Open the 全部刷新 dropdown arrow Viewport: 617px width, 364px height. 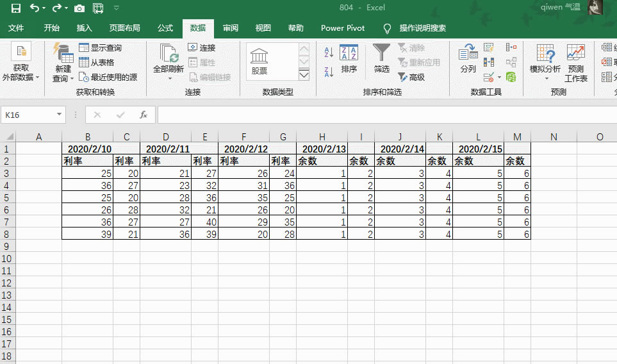(170, 78)
